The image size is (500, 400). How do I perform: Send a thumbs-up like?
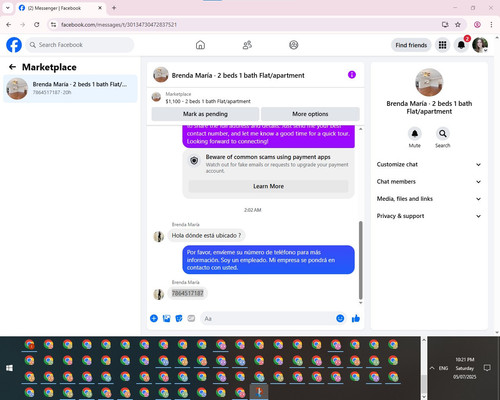pyautogui.click(x=356, y=318)
